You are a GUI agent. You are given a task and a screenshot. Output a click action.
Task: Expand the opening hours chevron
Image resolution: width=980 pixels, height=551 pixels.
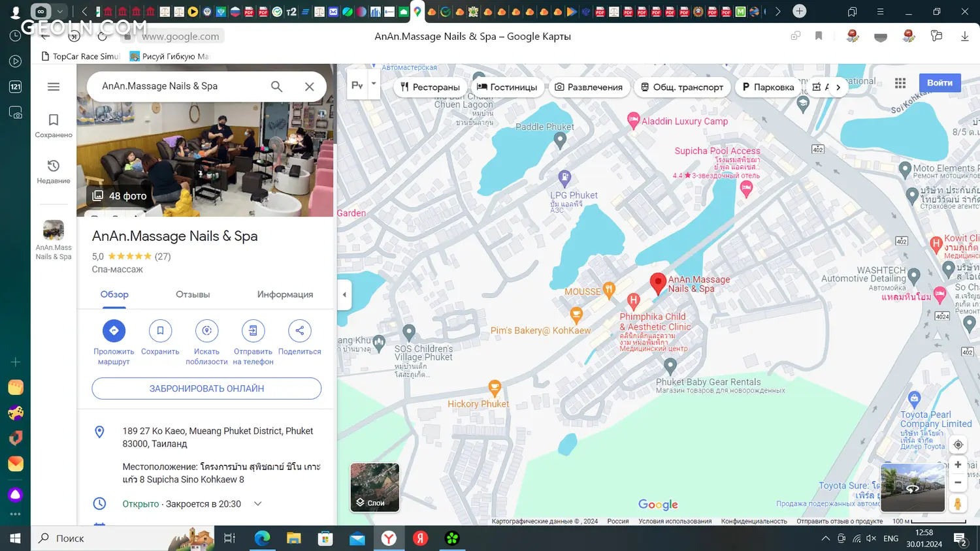pyautogui.click(x=258, y=504)
